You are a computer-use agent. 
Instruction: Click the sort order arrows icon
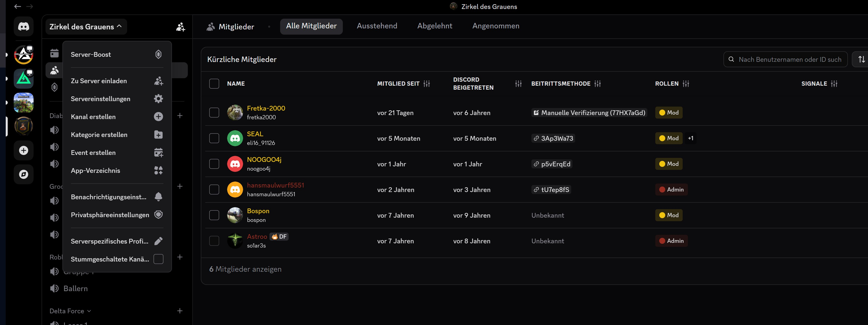pyautogui.click(x=862, y=59)
